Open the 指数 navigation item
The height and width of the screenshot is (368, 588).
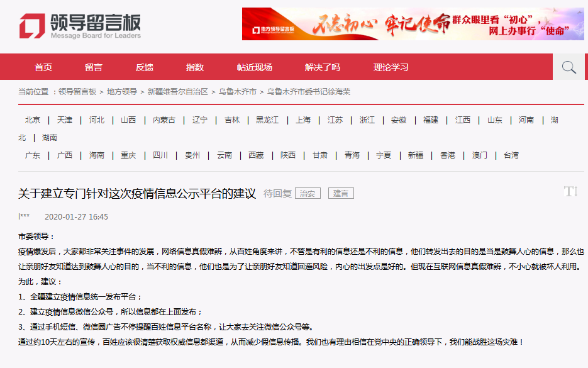pyautogui.click(x=195, y=67)
